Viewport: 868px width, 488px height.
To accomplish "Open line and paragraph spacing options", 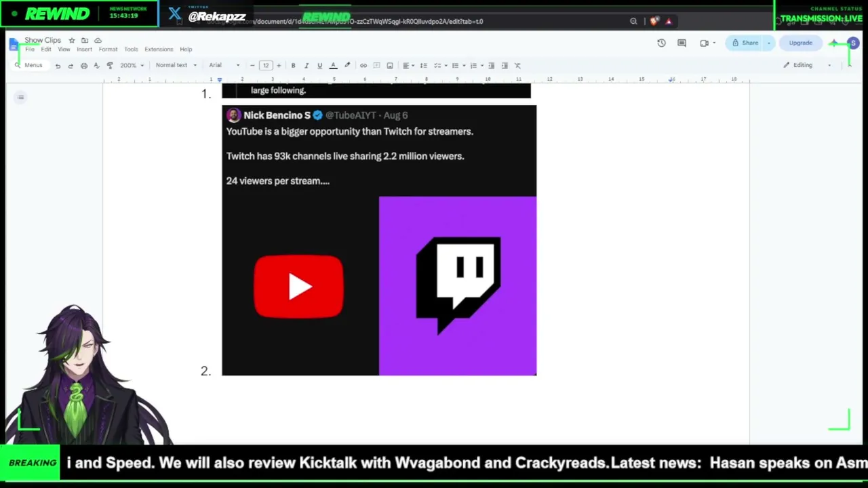I will (x=423, y=66).
